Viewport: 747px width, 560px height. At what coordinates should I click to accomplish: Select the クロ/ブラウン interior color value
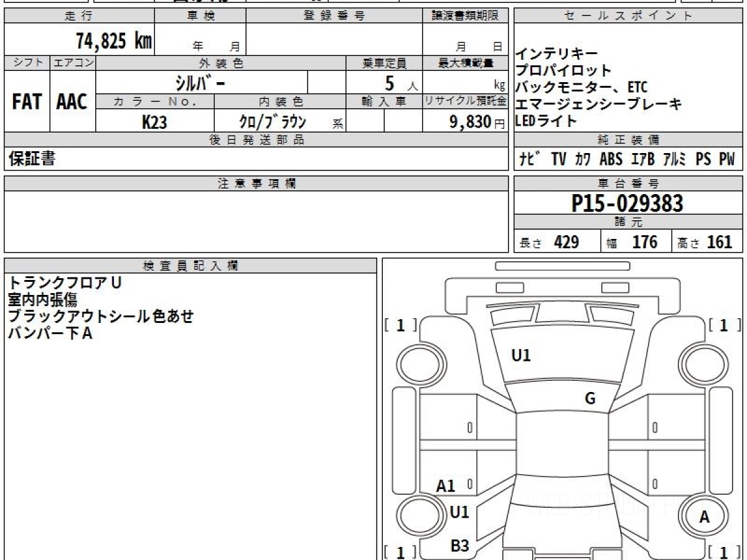click(x=269, y=122)
